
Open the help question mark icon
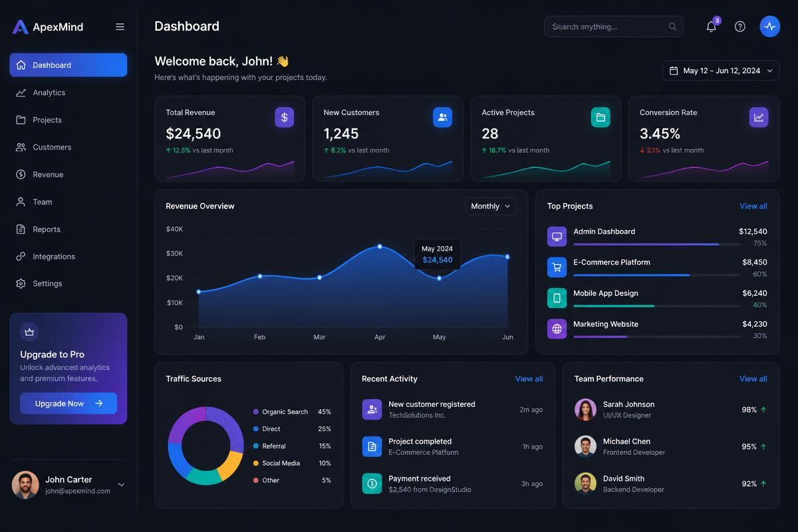pyautogui.click(x=740, y=27)
